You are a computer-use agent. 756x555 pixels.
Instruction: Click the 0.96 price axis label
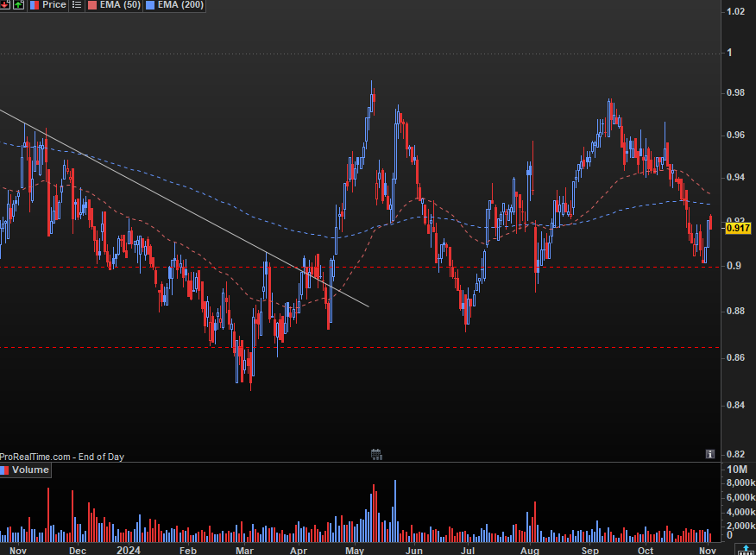coord(736,135)
